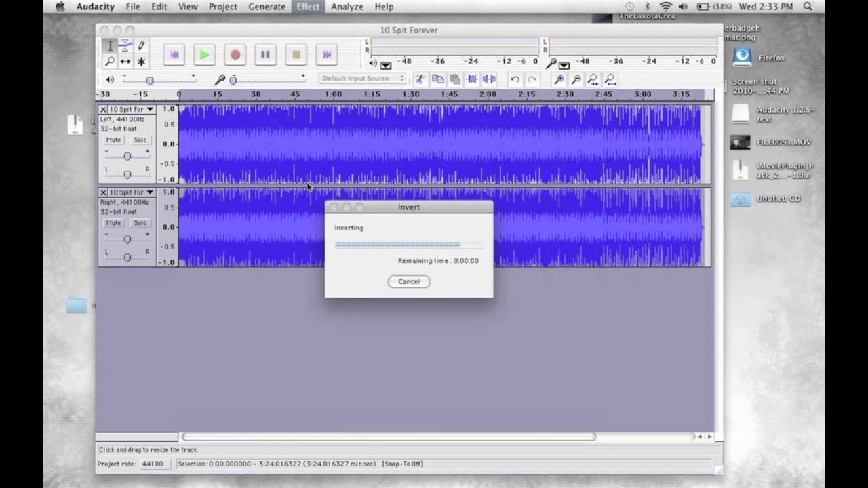Close the Right channel track

pyautogui.click(x=103, y=192)
